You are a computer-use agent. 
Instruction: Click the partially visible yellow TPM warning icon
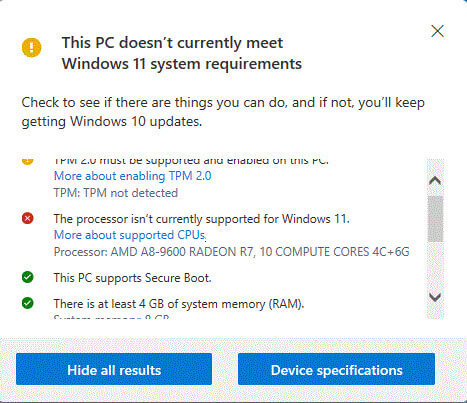coord(28,161)
